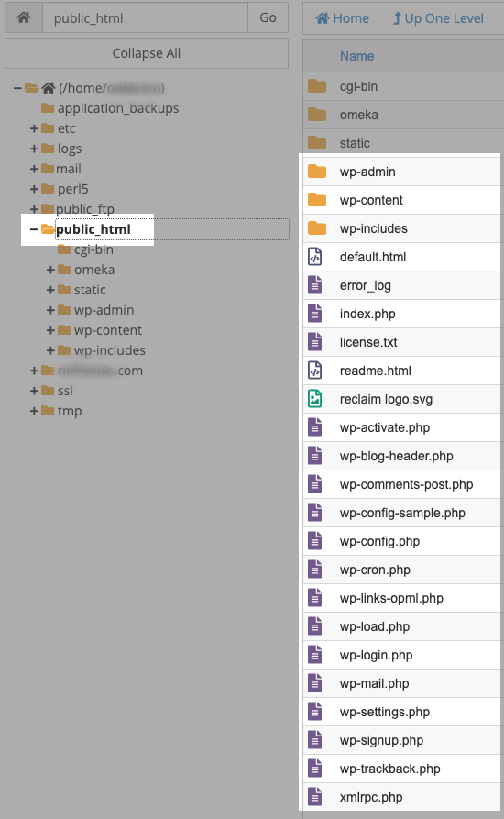
Task: Expand the etc folder in tree
Action: [x=34, y=128]
